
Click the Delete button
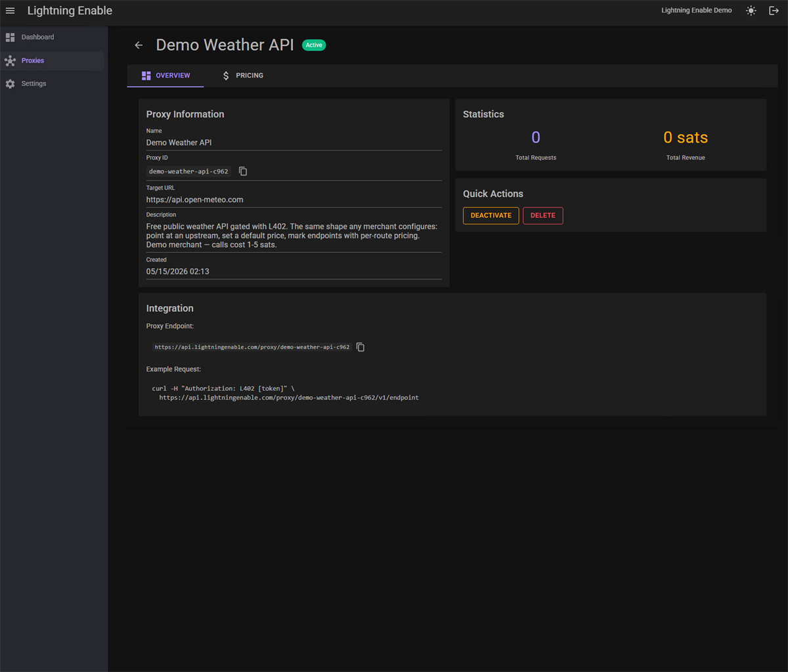(543, 215)
